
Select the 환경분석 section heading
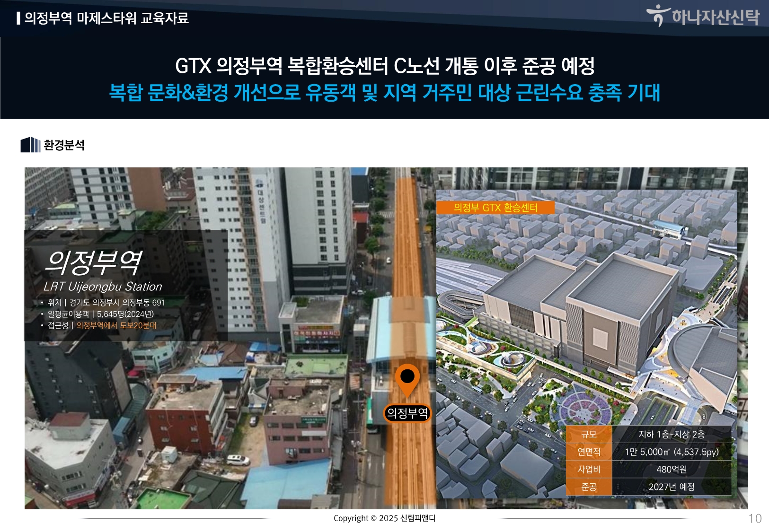(x=64, y=145)
